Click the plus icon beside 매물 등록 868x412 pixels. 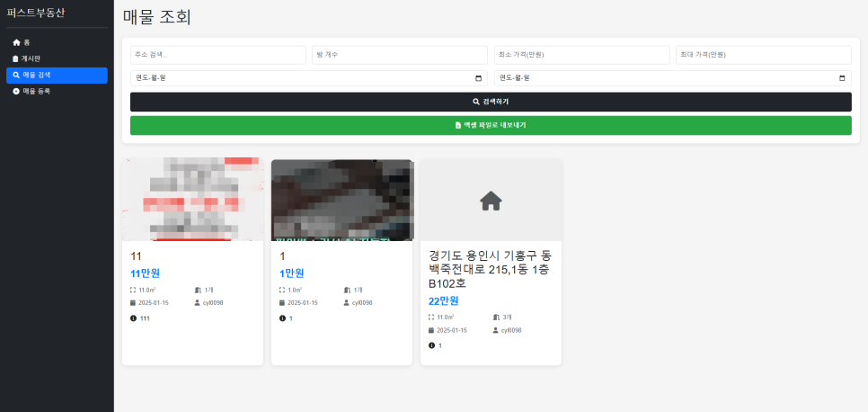click(x=16, y=91)
